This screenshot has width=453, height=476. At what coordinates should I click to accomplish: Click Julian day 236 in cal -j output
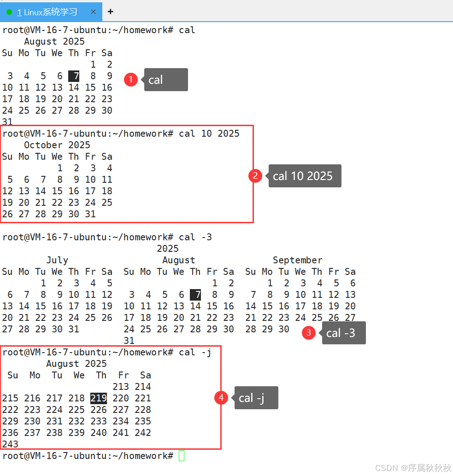click(x=10, y=433)
